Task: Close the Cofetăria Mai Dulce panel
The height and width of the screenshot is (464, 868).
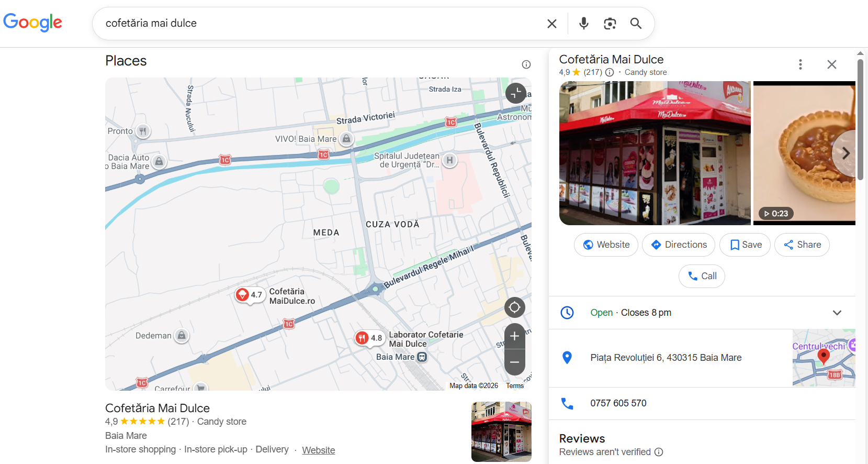Action: 832,64
